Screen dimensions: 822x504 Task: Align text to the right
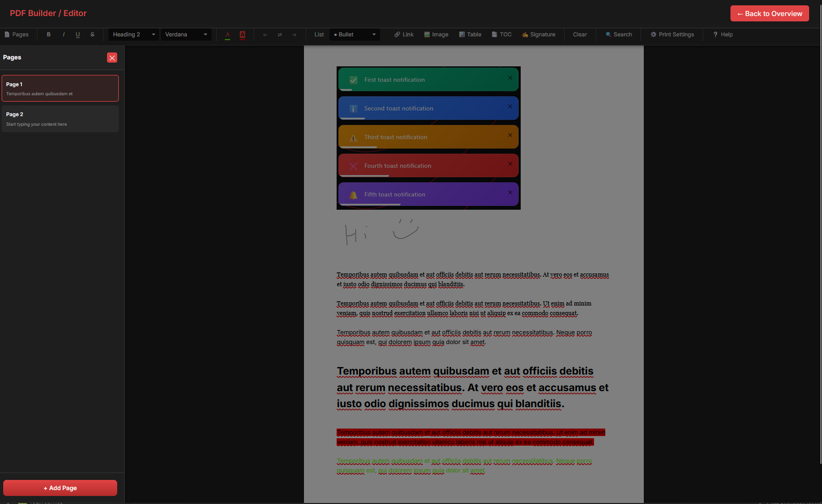(294, 35)
